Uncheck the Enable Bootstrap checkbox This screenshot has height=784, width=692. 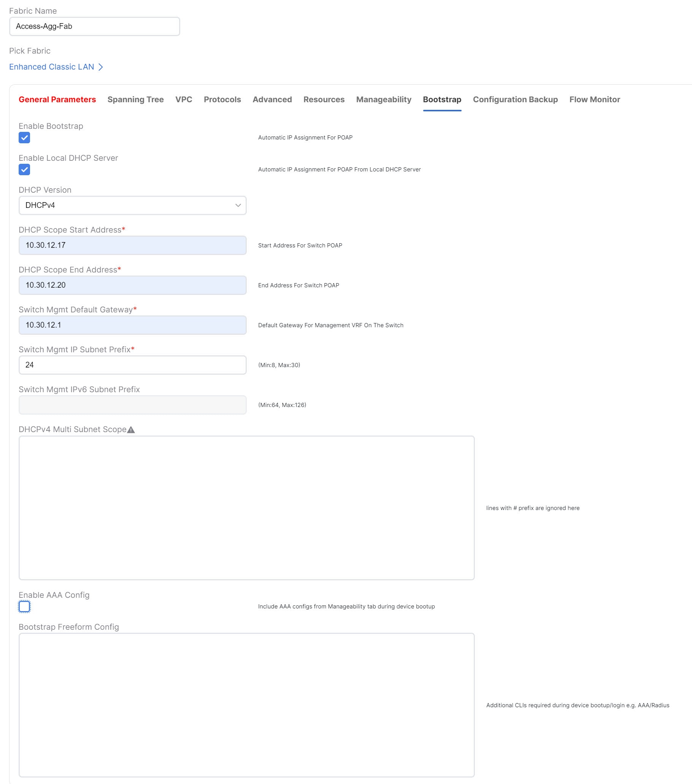pyautogui.click(x=24, y=138)
